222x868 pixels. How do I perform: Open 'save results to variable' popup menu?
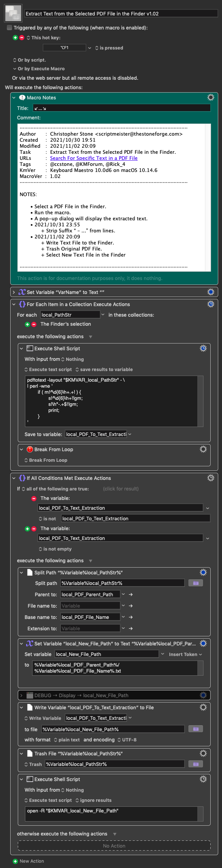104,370
